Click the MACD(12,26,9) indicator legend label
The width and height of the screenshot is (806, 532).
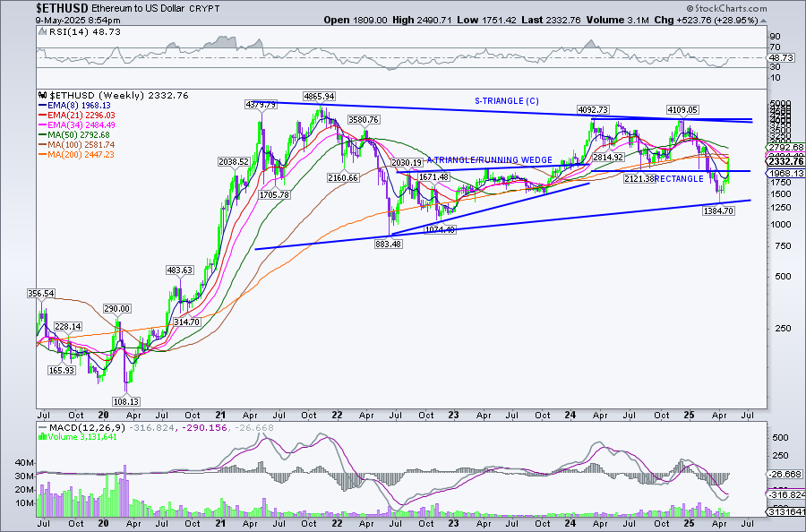[x=81, y=427]
